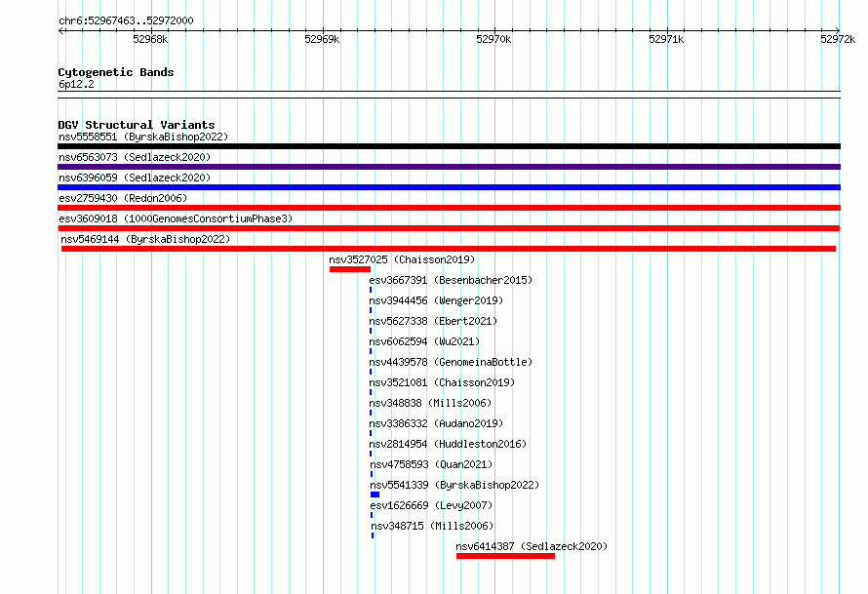868x594 pixels.
Task: Select the blue nsv6396059 variant bar
Action: coord(449,187)
